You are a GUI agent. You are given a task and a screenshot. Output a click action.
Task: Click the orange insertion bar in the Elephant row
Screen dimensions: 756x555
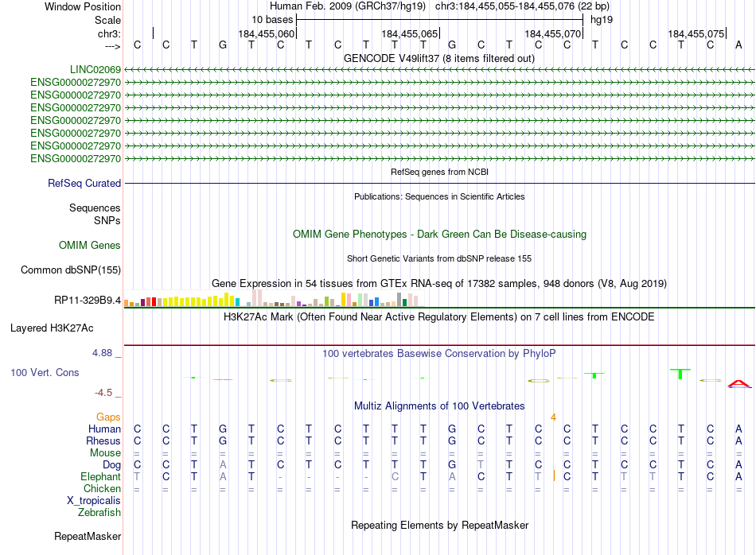click(554, 476)
